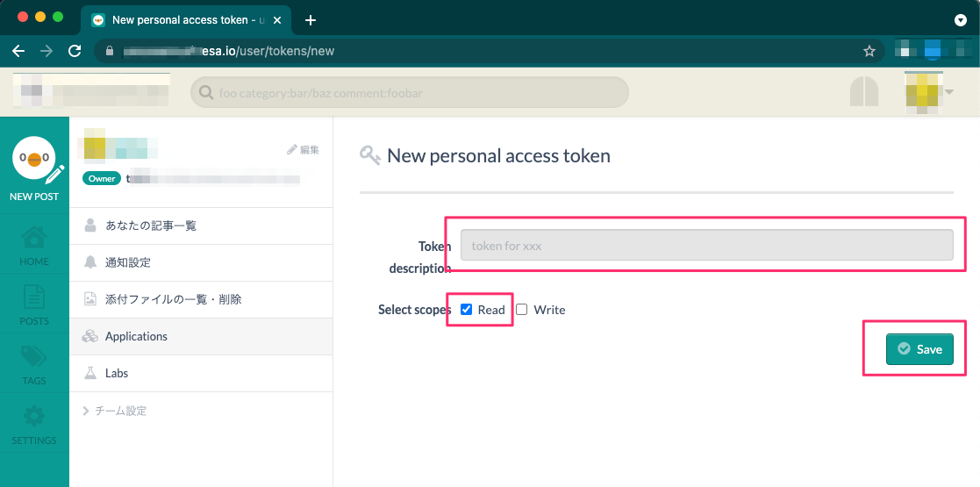Click the Save button
The width and height of the screenshot is (980, 487).
click(919, 349)
